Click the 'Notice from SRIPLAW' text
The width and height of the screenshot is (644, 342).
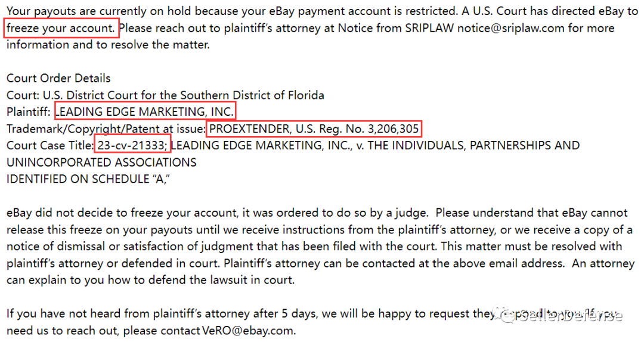(395, 28)
